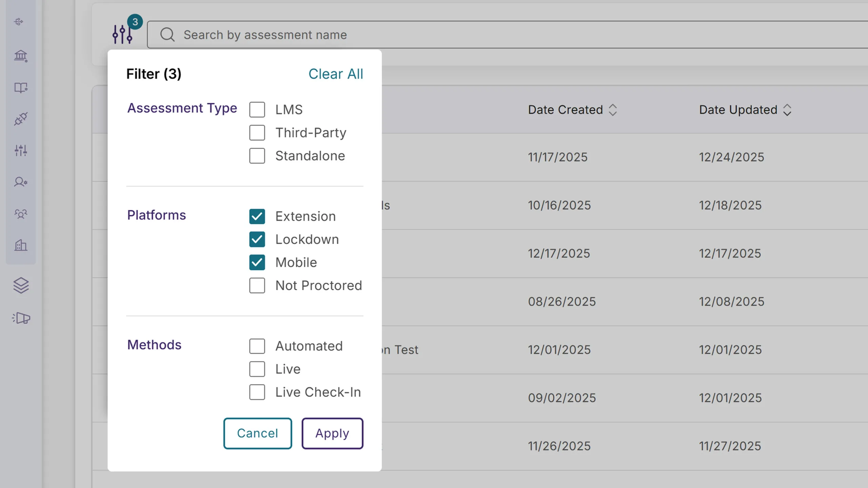This screenshot has height=488, width=868.
Task: Check the Not Proctored checkbox
Action: tap(257, 285)
